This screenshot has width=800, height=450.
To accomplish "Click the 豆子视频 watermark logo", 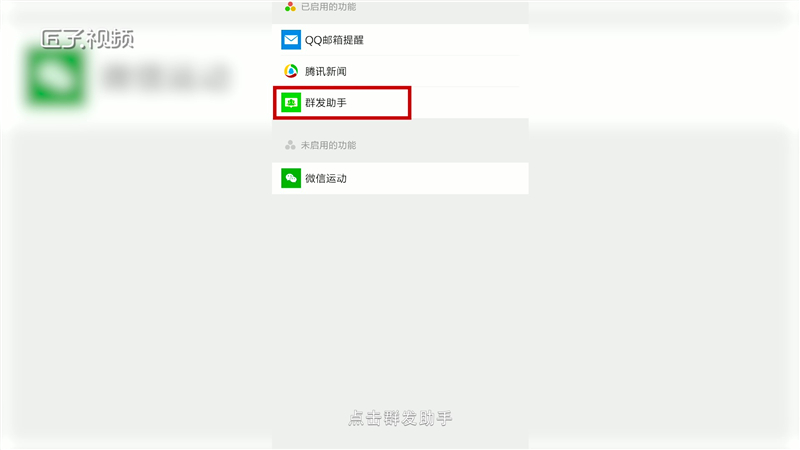I will coord(87,39).
